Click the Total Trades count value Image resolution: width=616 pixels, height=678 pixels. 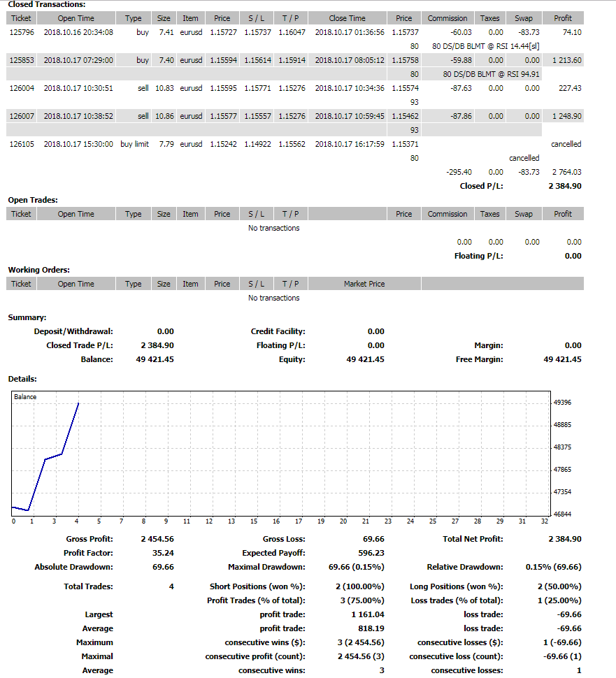(171, 586)
